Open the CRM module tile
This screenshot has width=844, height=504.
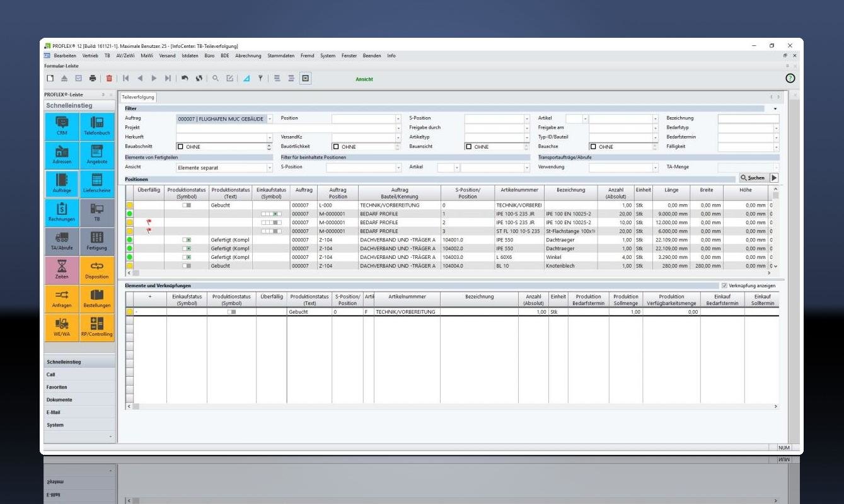tap(62, 126)
